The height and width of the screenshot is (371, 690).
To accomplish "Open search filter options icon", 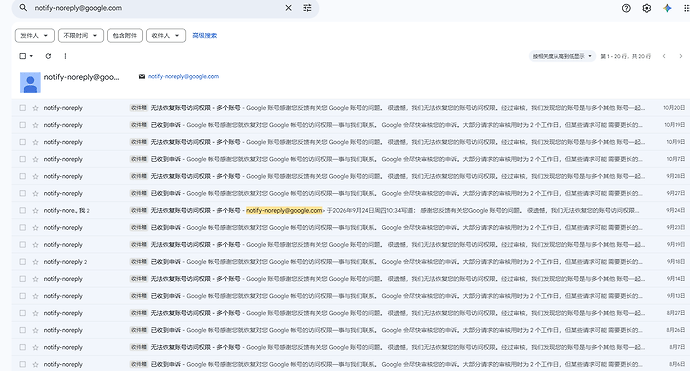I will (x=307, y=8).
